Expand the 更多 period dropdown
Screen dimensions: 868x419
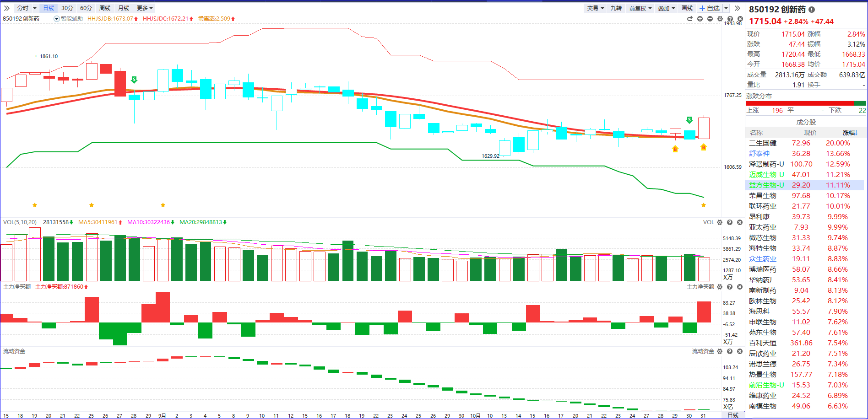[x=145, y=8]
